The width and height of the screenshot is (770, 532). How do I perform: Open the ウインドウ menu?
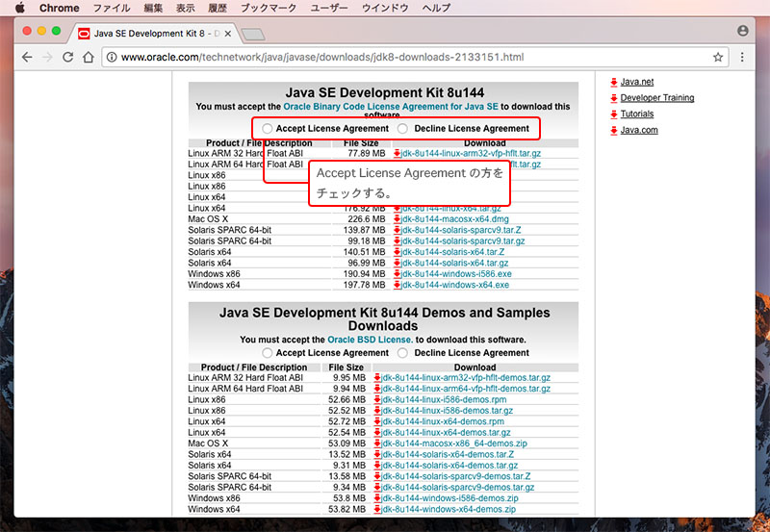385,8
